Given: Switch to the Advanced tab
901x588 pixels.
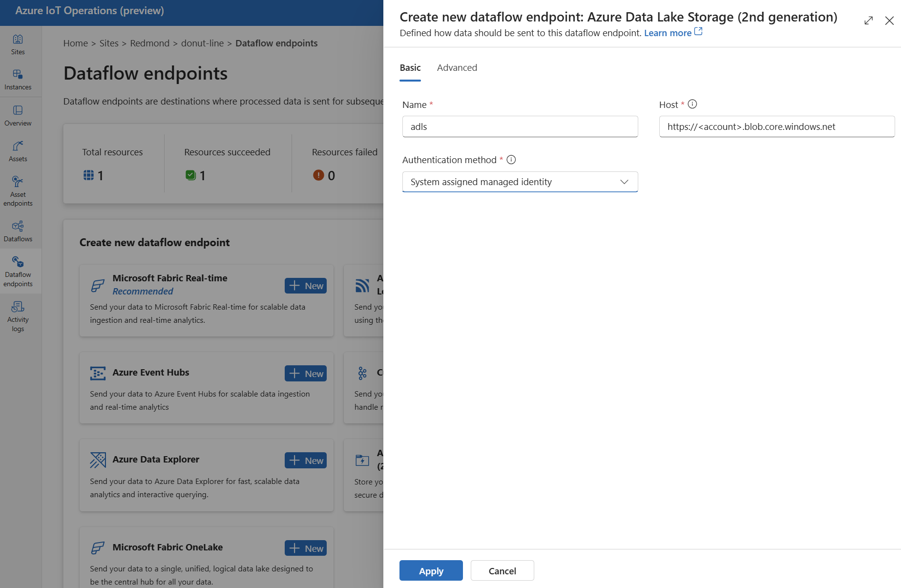Looking at the screenshot, I should tap(457, 68).
